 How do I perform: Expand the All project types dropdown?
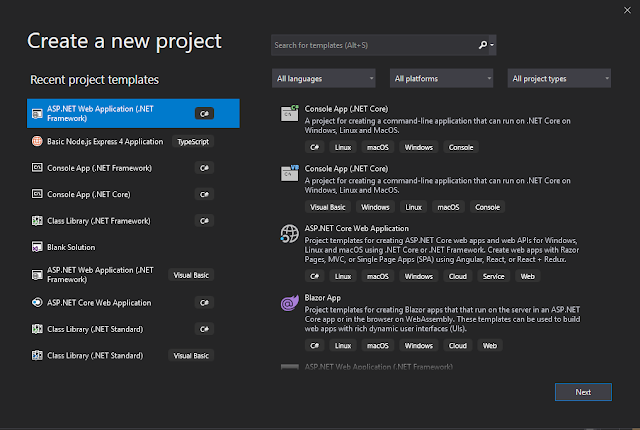[559, 78]
